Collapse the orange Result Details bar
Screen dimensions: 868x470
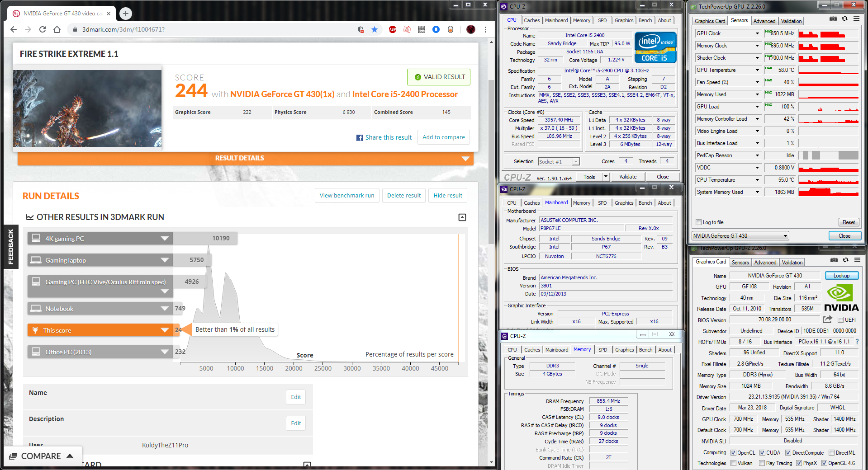pos(245,158)
